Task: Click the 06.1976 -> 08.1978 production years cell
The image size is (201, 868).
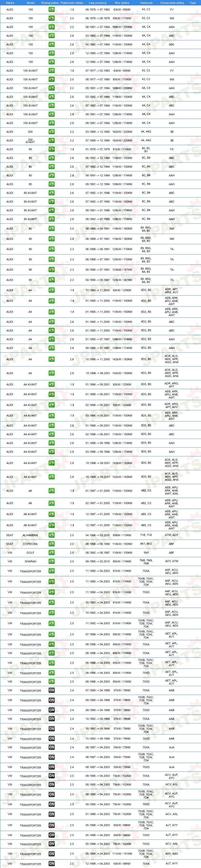Action: tap(97, 18)
